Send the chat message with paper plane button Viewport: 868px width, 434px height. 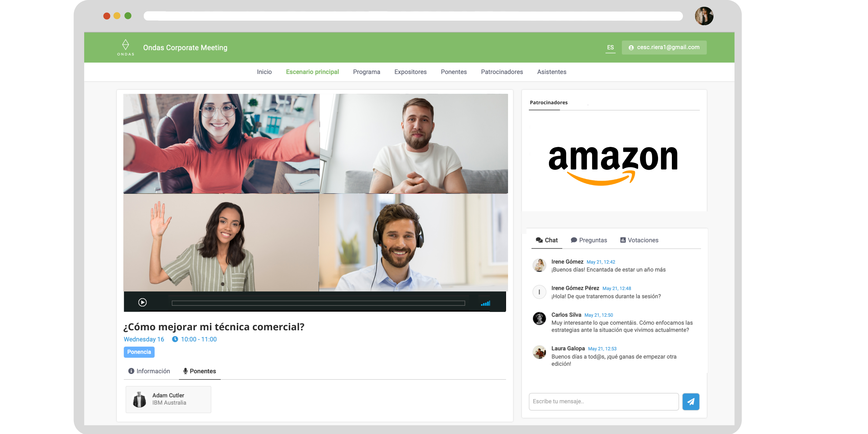(x=691, y=401)
